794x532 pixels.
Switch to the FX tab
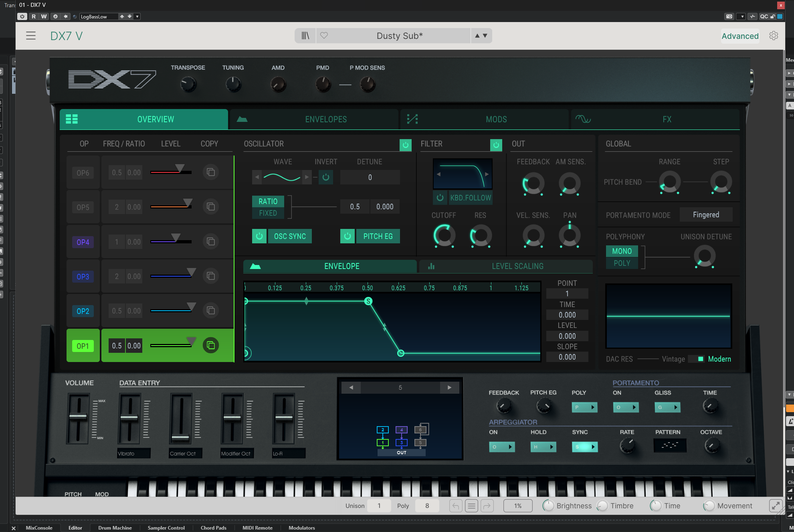[655, 119]
